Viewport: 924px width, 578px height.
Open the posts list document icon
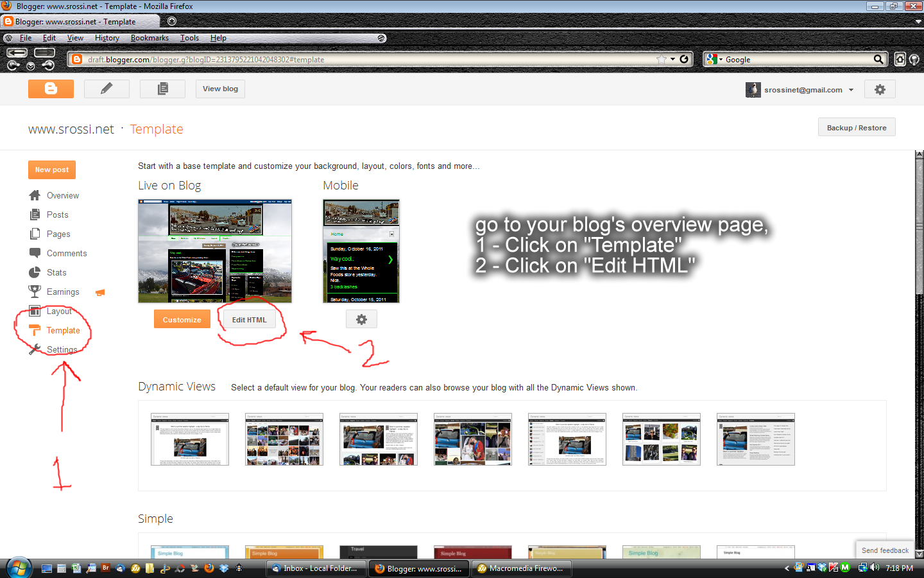coord(162,89)
